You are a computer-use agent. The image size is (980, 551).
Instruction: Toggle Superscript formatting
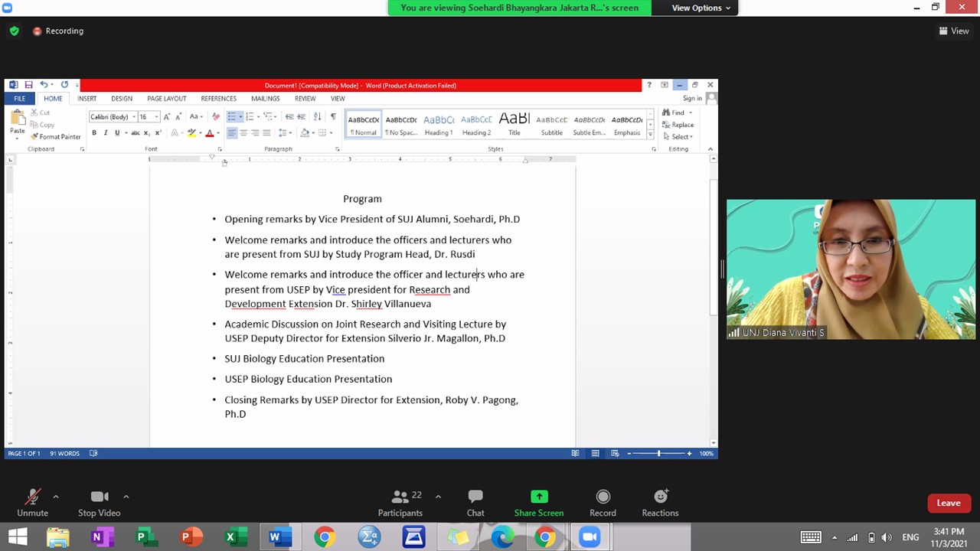pyautogui.click(x=158, y=132)
